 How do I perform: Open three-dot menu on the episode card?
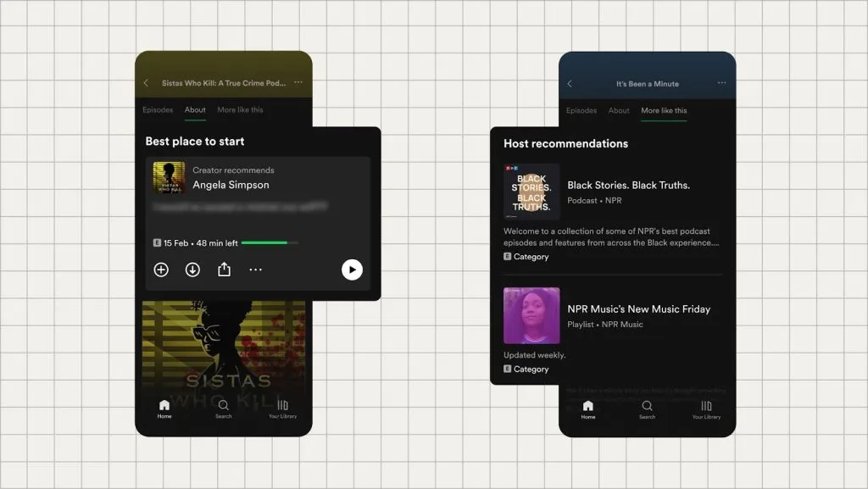tap(255, 270)
